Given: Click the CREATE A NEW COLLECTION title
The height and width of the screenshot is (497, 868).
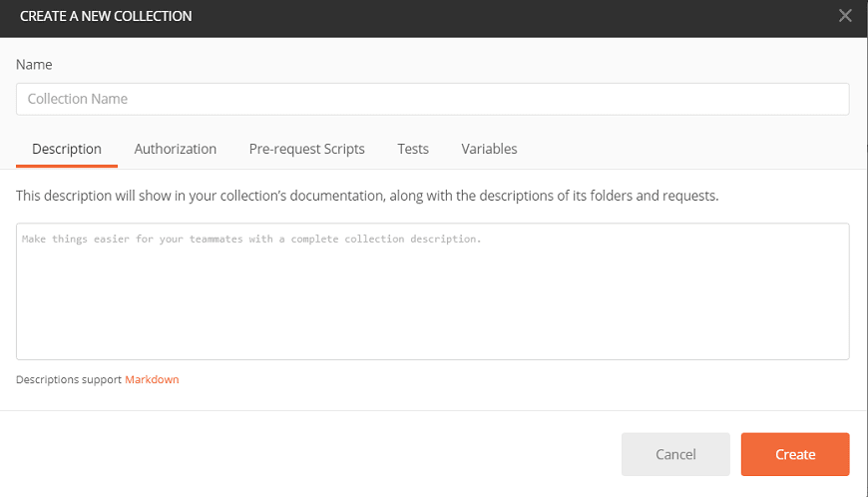Looking at the screenshot, I should 106,16.
